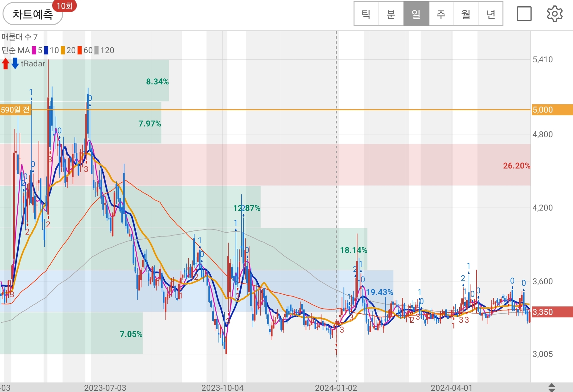Click the 2024-04-01 date label
Image resolution: width=573 pixels, height=392 pixels.
tap(452, 388)
